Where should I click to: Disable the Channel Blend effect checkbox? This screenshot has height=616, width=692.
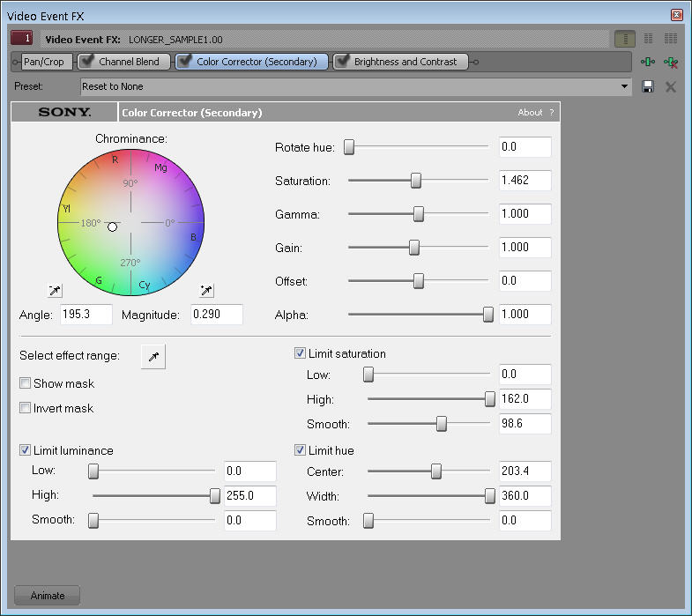(87, 62)
